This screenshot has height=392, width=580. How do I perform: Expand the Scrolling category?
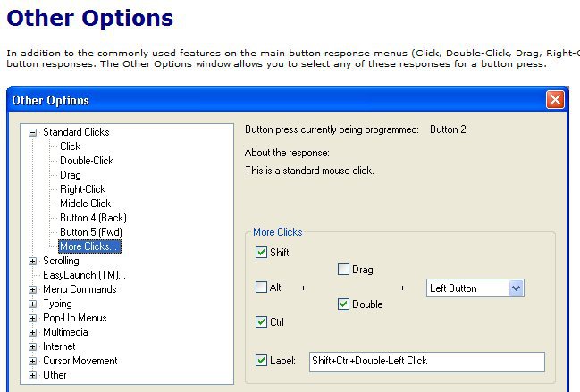32,262
